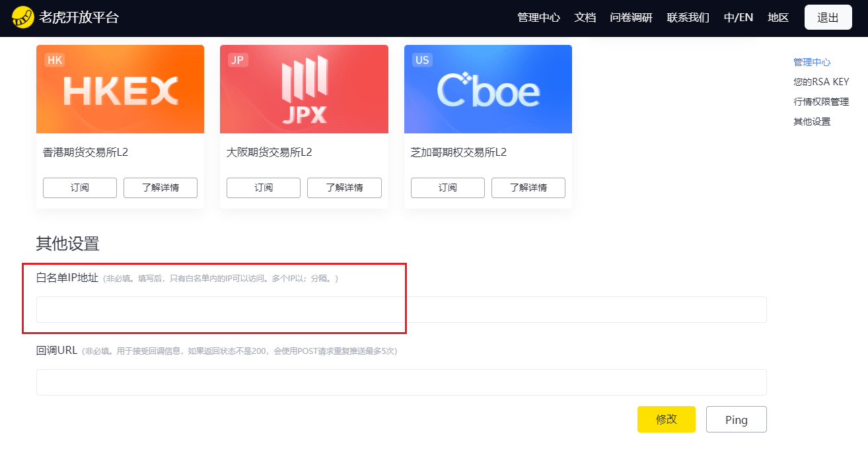
Task: Click the yellow 修改 button
Action: tap(667, 419)
